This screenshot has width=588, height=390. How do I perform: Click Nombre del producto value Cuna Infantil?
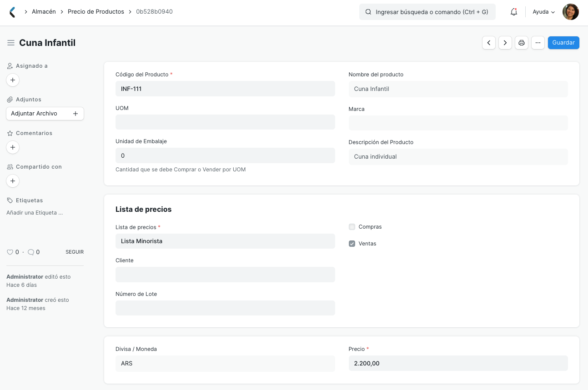[x=458, y=89]
